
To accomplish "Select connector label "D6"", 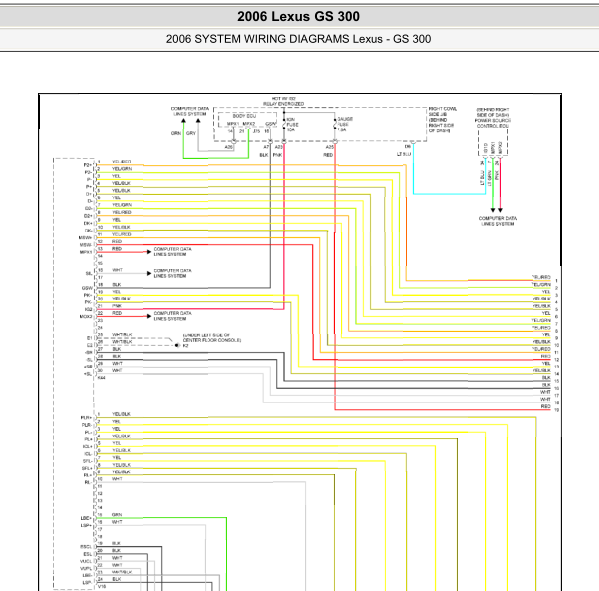I will 408,147.
